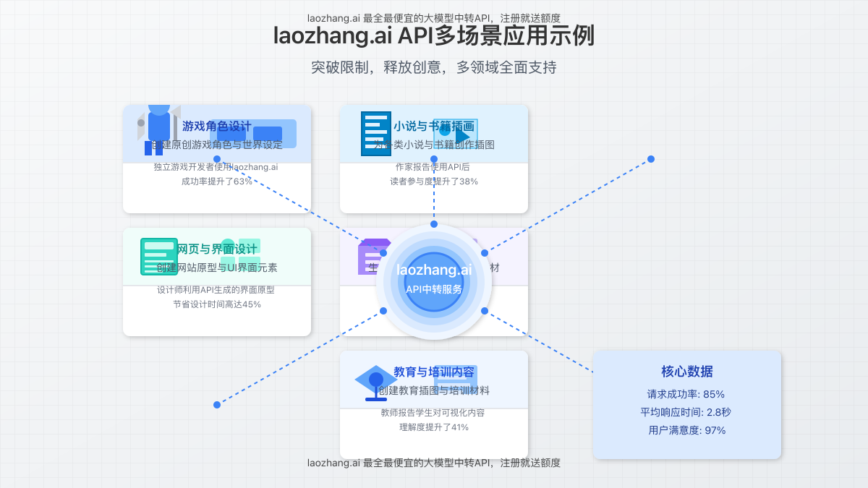868x488 pixels.
Task: Click the API中转服务 label in the center circle
Action: coord(434,289)
